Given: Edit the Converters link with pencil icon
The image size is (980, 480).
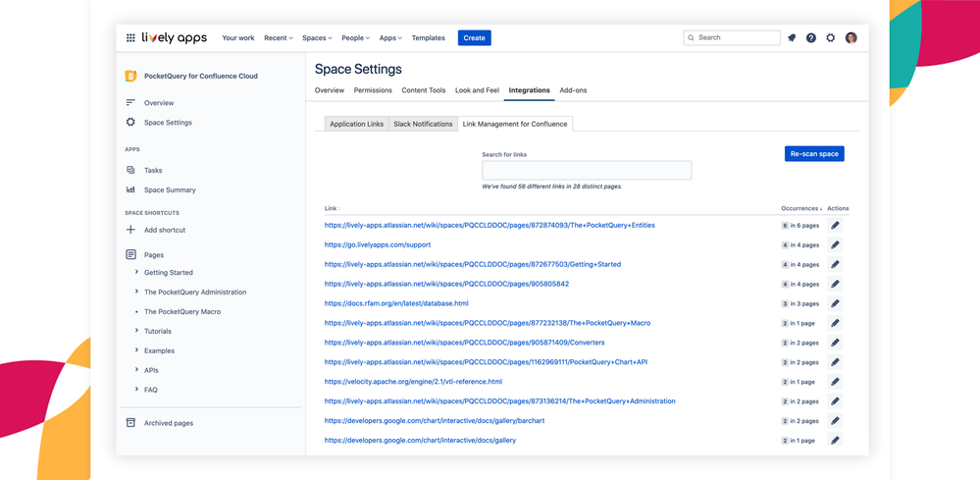Looking at the screenshot, I should tap(835, 343).
